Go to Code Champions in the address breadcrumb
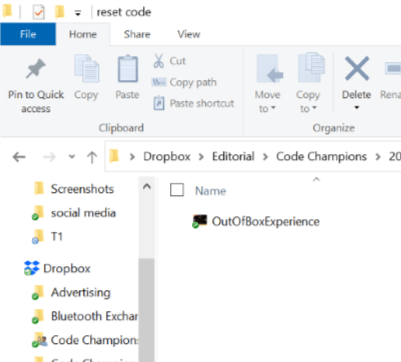Image resolution: width=401 pixels, height=362 pixels. point(321,157)
